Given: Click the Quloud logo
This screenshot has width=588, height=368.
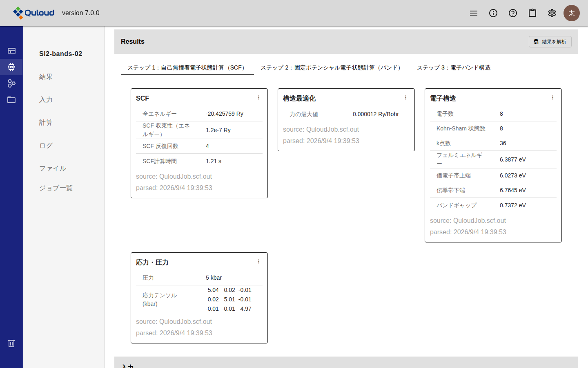Looking at the screenshot, I should click(x=33, y=13).
